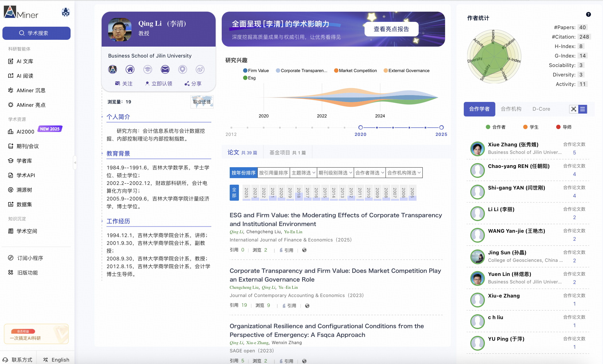Click globe icon under ESG and Firm Value paper

click(x=304, y=250)
